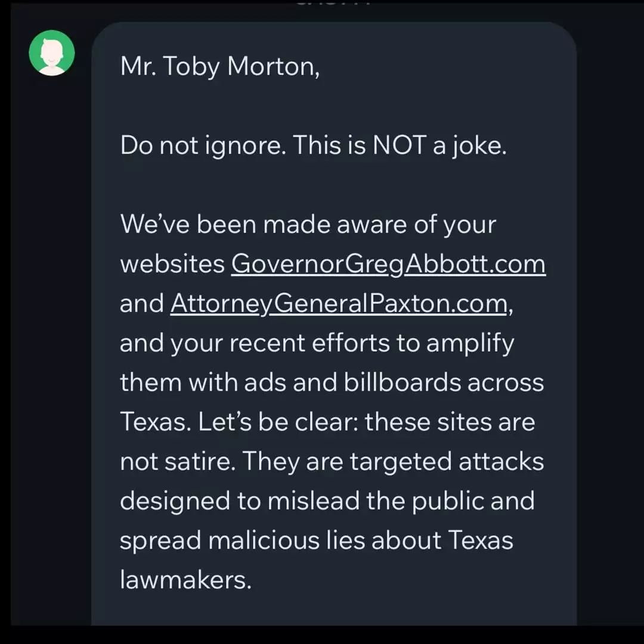Tap the 'We've been made aware' line
The height and width of the screenshot is (644, 644).
point(308,225)
